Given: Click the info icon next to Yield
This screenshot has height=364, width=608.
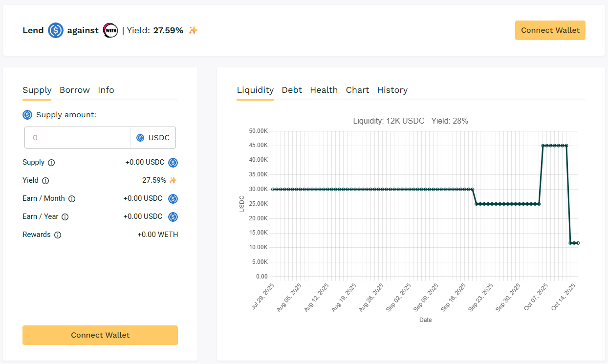Looking at the screenshot, I should 45,181.
